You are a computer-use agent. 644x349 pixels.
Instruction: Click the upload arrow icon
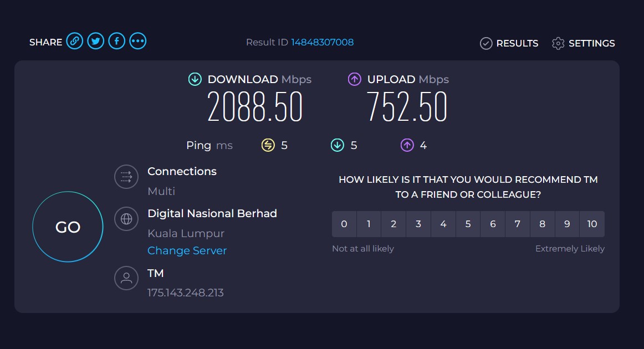(355, 79)
